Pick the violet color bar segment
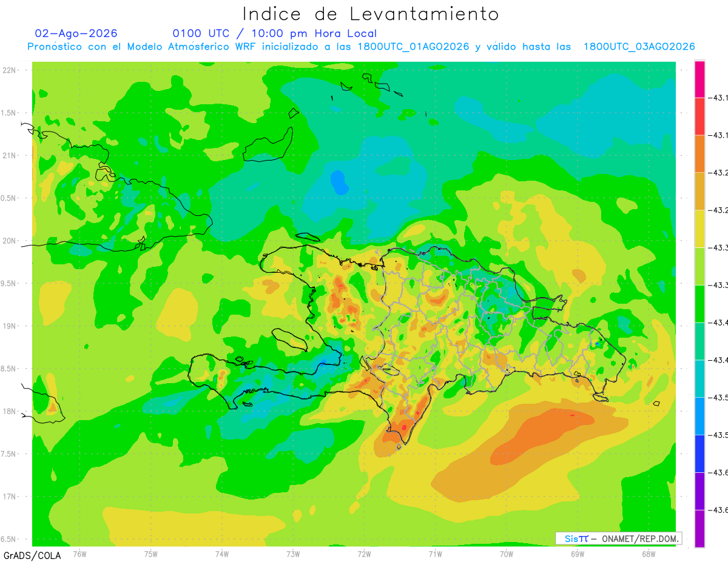 [x=699, y=492]
